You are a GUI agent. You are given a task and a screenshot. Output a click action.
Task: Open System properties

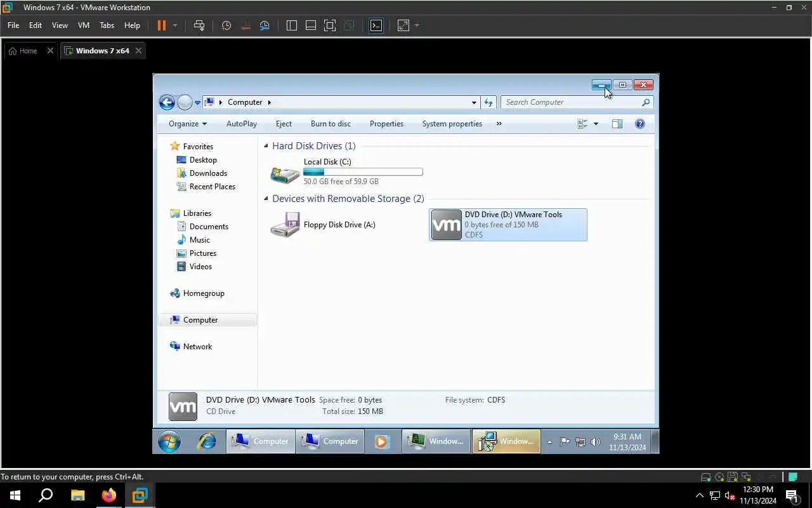tap(452, 124)
